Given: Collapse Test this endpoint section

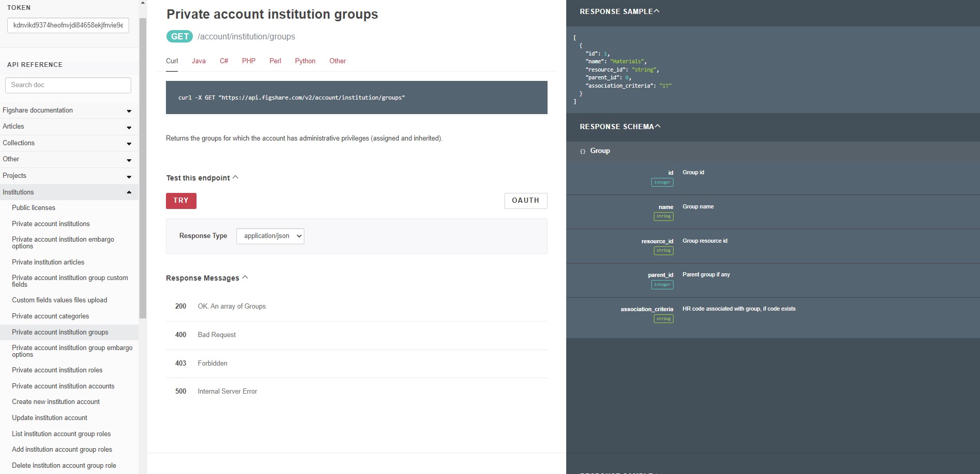Looking at the screenshot, I should [202, 178].
